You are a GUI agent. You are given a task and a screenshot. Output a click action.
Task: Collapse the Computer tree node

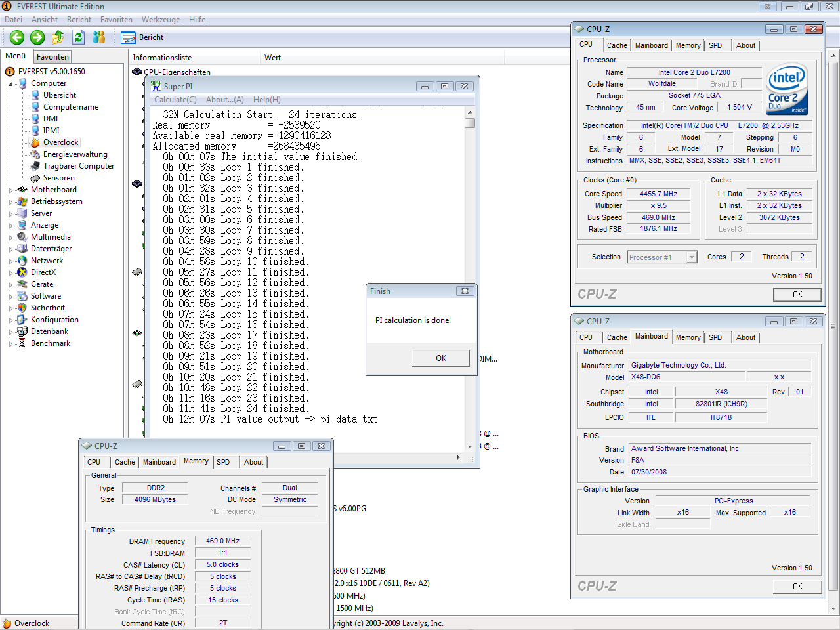[10, 84]
